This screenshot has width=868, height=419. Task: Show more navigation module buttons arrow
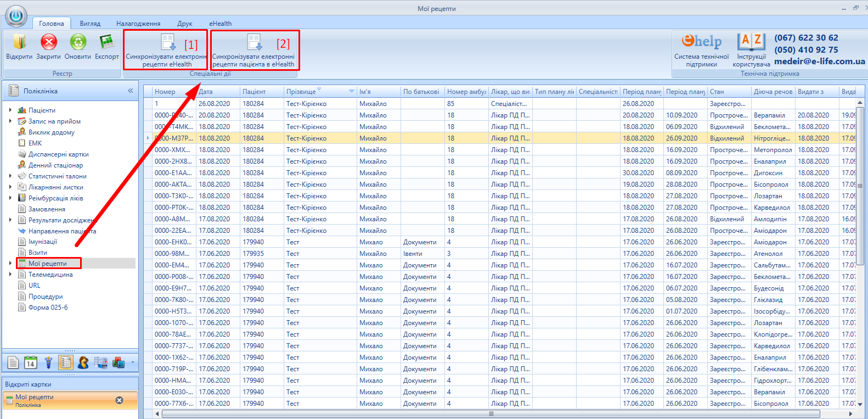133,362
